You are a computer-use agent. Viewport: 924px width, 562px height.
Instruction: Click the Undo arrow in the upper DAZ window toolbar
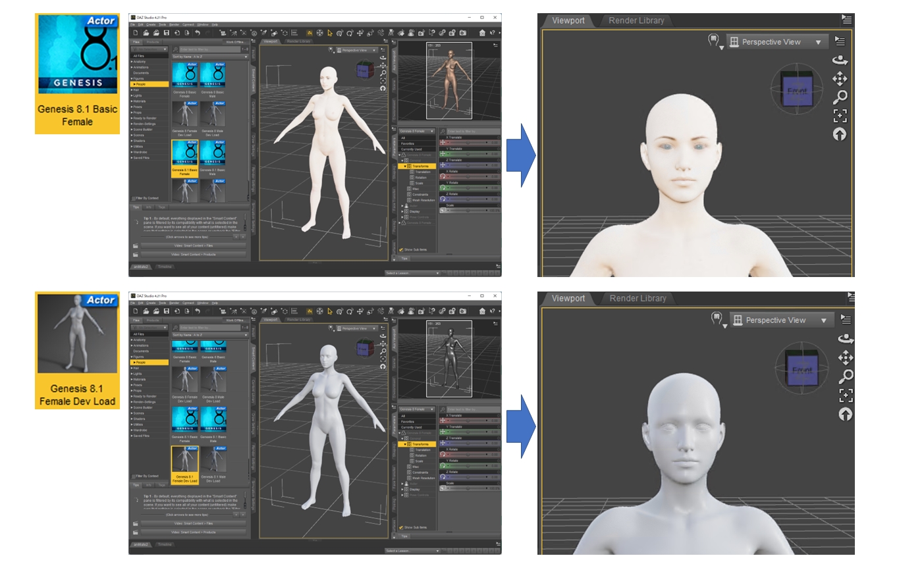pos(197,33)
